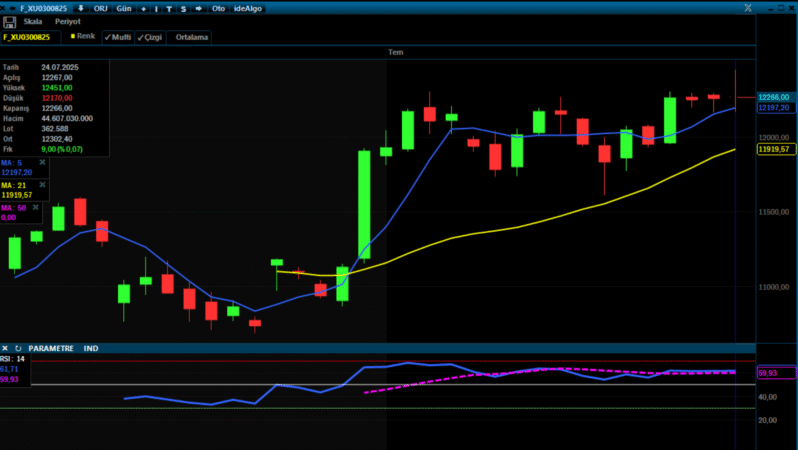Select the MA : 21 label
798x450 pixels.
(x=13, y=185)
